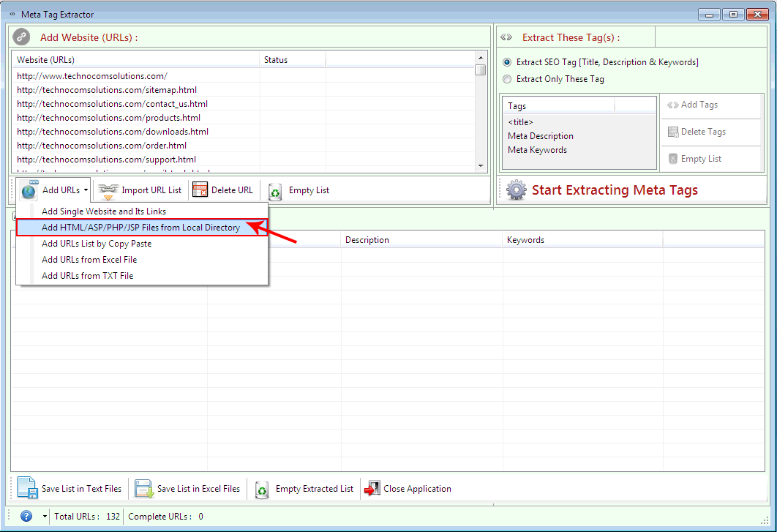This screenshot has width=777, height=532.
Task: Choose Add HTML/ASP/PHP/JSP Files from Local Directory
Action: (x=142, y=227)
